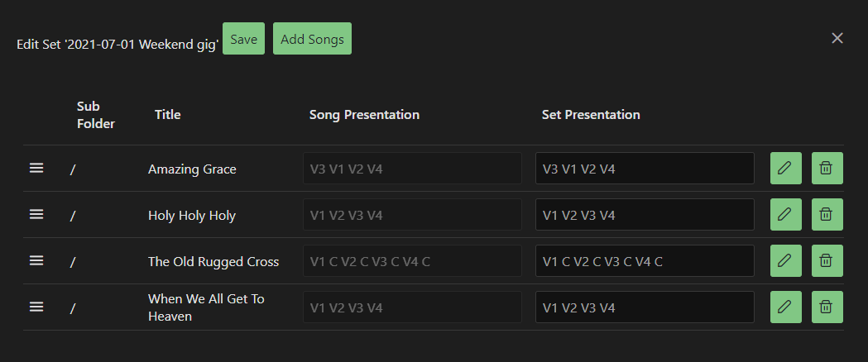Edit The Old Rugged Cross via pencil icon
Screen dimensions: 868x362
pyautogui.click(x=785, y=261)
